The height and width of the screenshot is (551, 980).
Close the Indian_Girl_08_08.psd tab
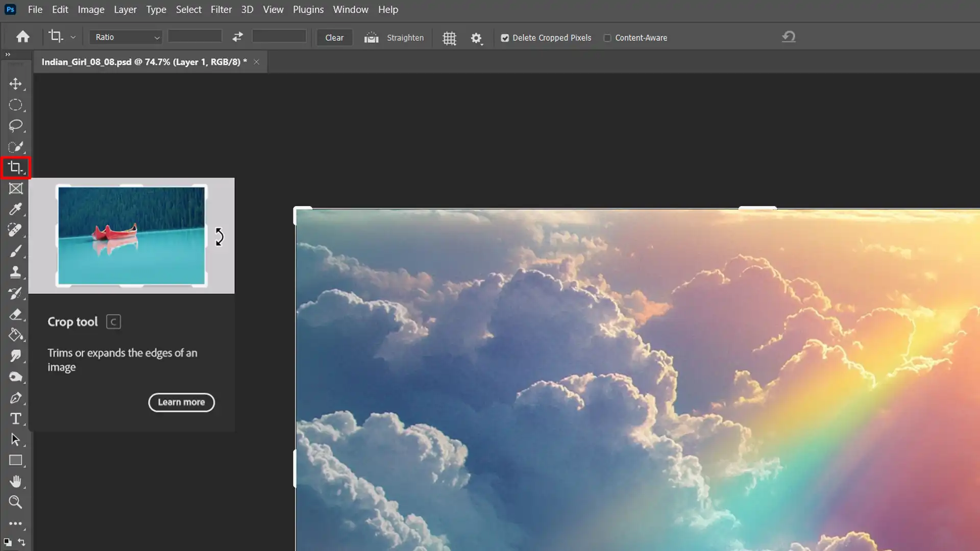coord(257,62)
